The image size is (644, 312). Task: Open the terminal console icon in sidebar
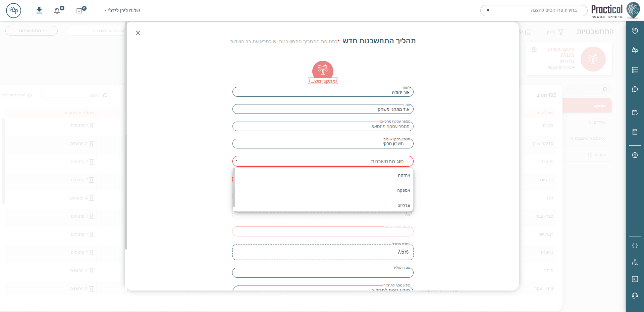(x=635, y=279)
